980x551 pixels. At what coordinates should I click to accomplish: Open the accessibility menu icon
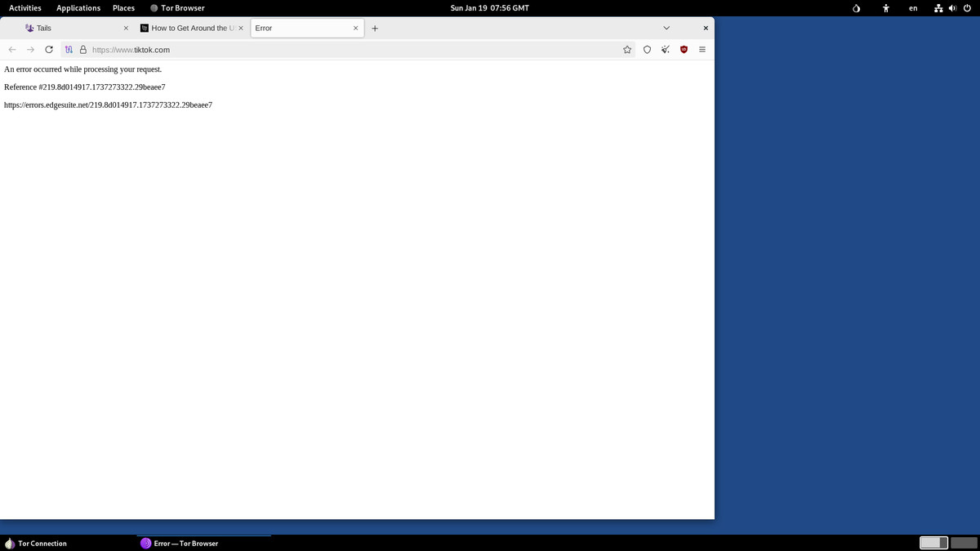885,8
